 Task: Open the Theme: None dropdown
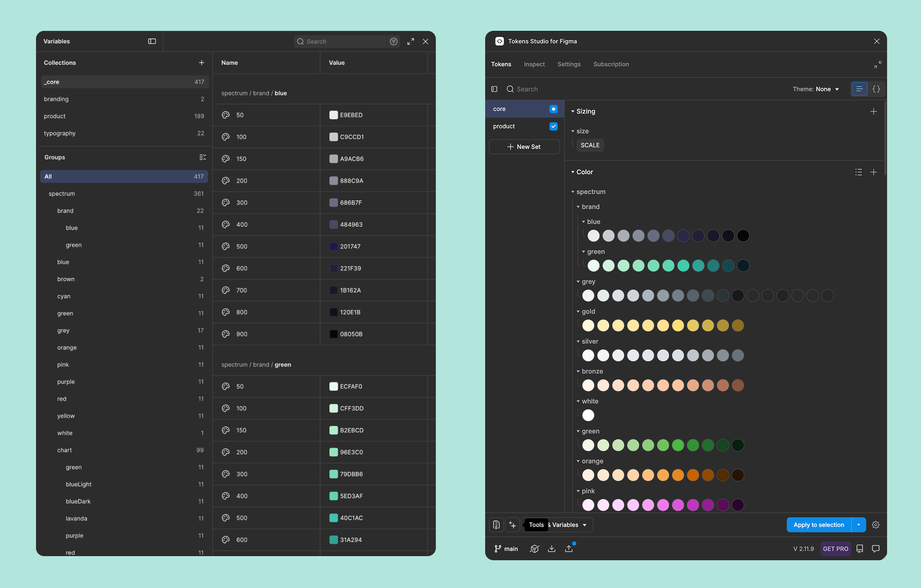[x=816, y=89]
